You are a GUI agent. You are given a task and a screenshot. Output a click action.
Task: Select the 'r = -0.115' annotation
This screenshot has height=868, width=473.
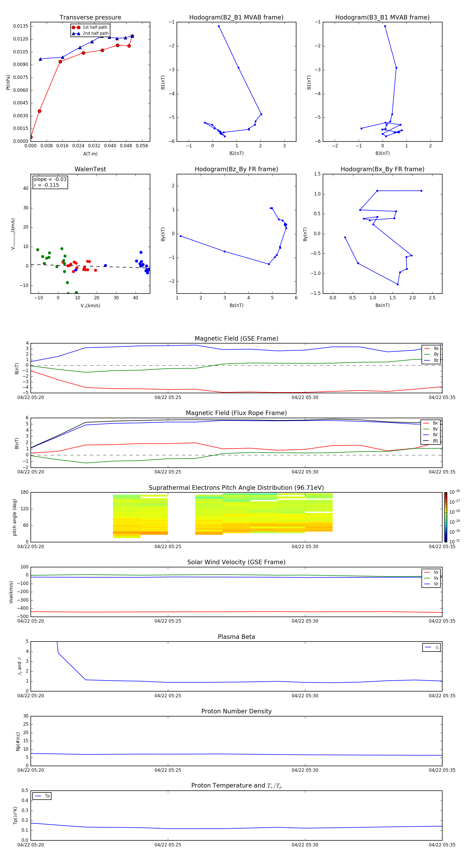click(47, 185)
